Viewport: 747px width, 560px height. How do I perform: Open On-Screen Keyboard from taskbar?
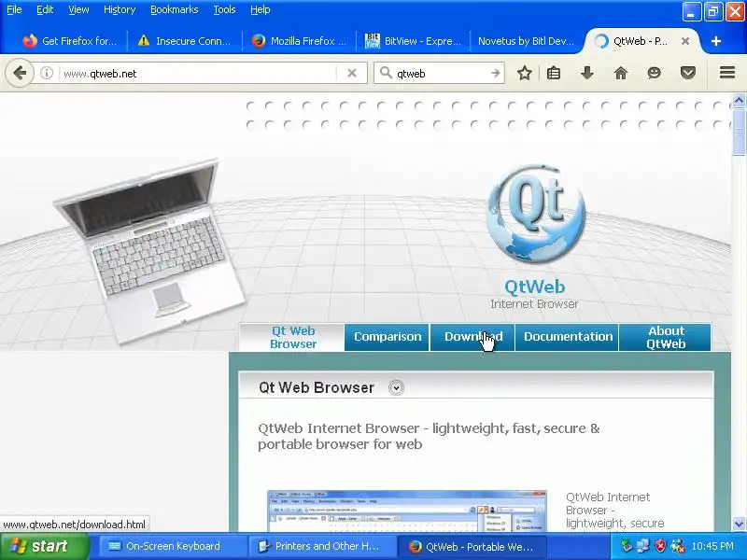pyautogui.click(x=173, y=546)
